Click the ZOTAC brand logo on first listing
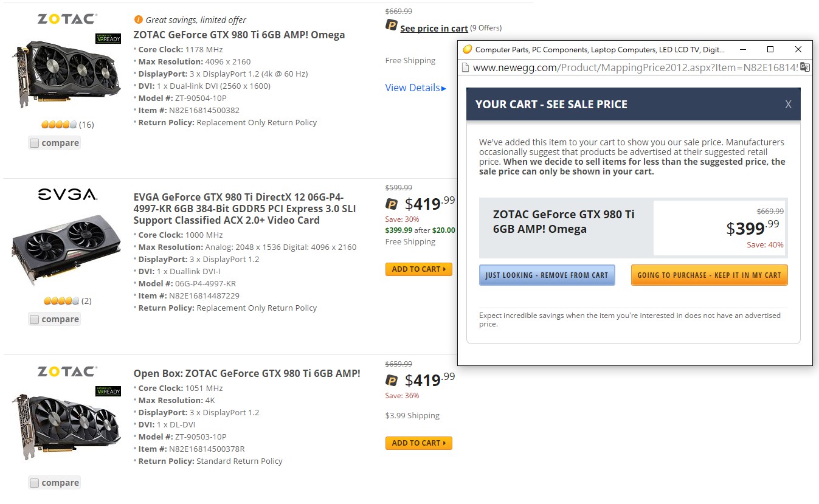The image size is (819, 504). tap(67, 19)
